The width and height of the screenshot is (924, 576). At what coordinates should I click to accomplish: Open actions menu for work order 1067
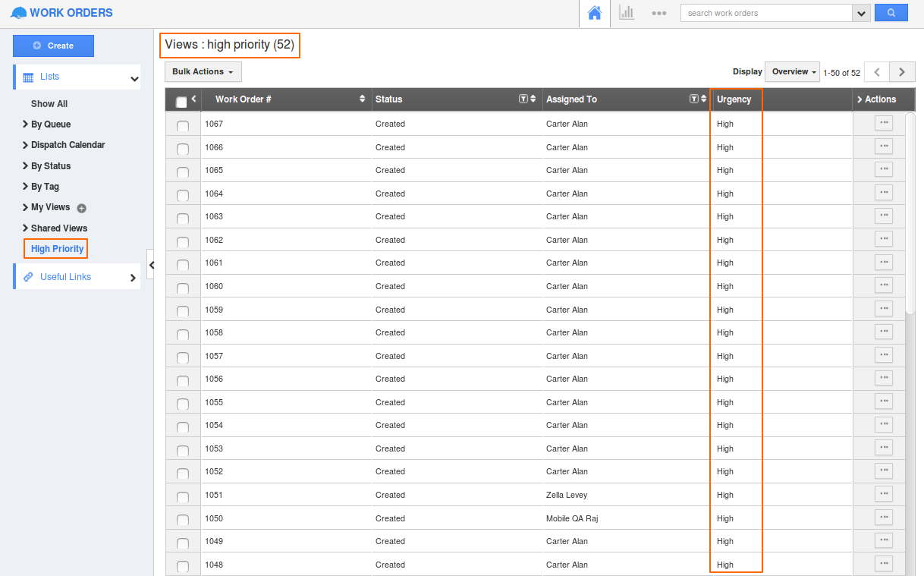tap(883, 123)
